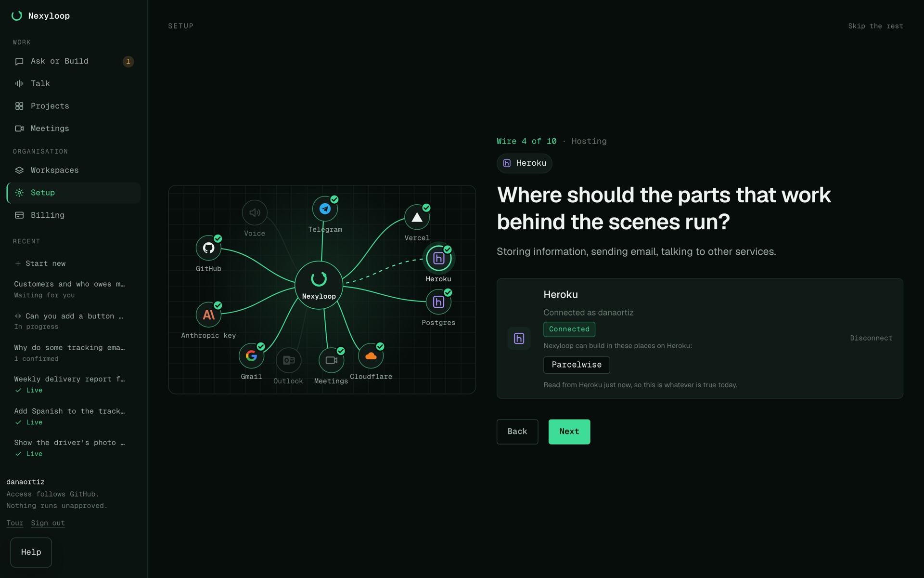Click the Heroku node in the diagram

(438, 258)
